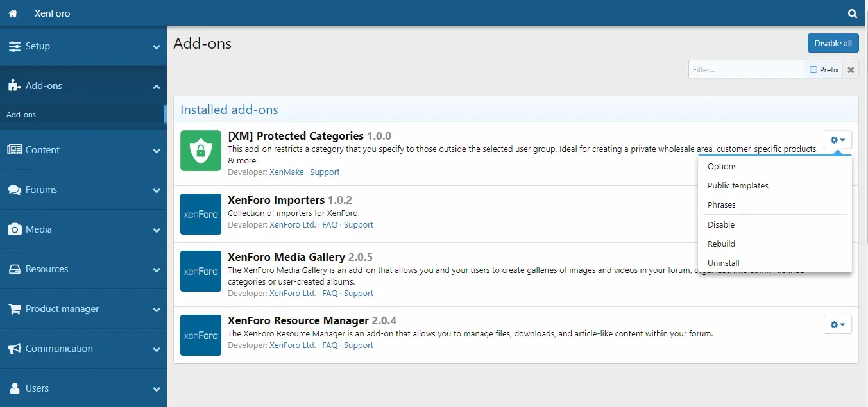Choose Disable from the add-on menu

coord(775,224)
